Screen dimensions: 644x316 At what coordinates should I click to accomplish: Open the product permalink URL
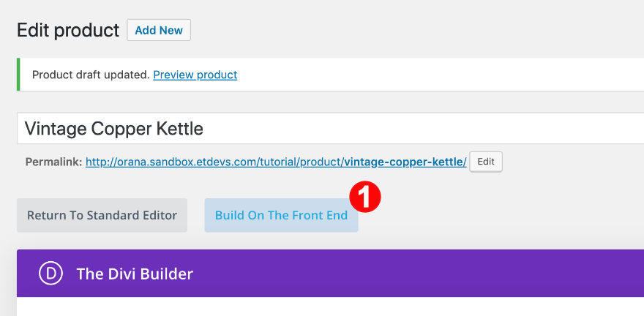pos(214,162)
